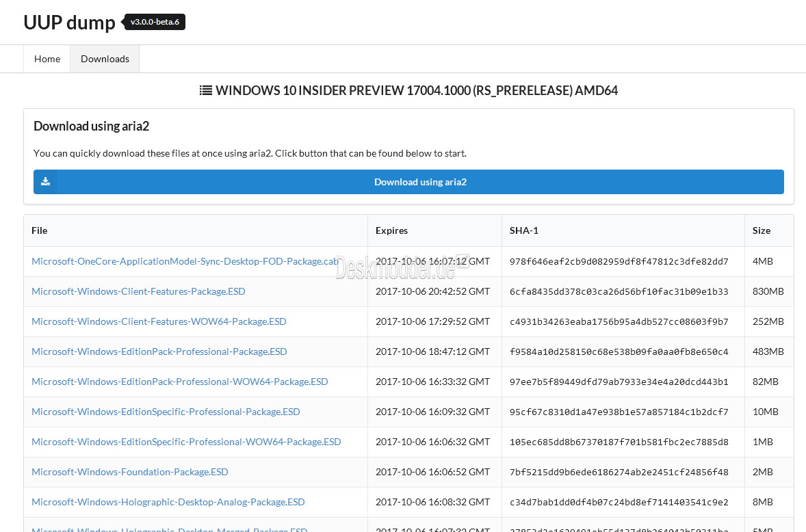806x532 pixels.
Task: Click expiry time 2017-10-06 18:47:12 GMT
Action: (433, 351)
